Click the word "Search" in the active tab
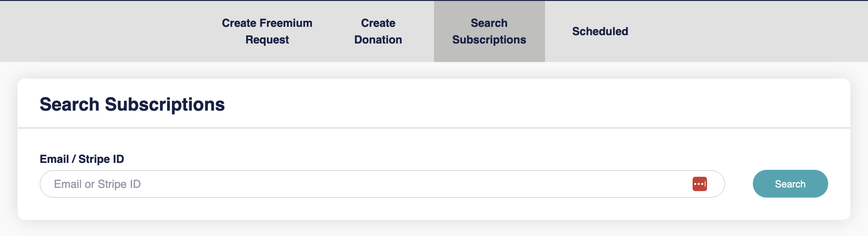Image resolution: width=868 pixels, height=236 pixels. point(489,23)
